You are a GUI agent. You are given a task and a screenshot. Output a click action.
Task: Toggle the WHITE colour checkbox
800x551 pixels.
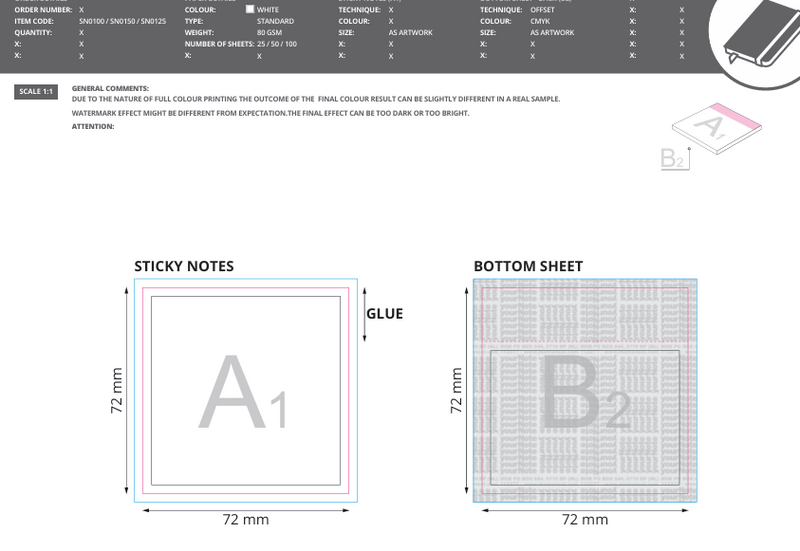pos(250,9)
